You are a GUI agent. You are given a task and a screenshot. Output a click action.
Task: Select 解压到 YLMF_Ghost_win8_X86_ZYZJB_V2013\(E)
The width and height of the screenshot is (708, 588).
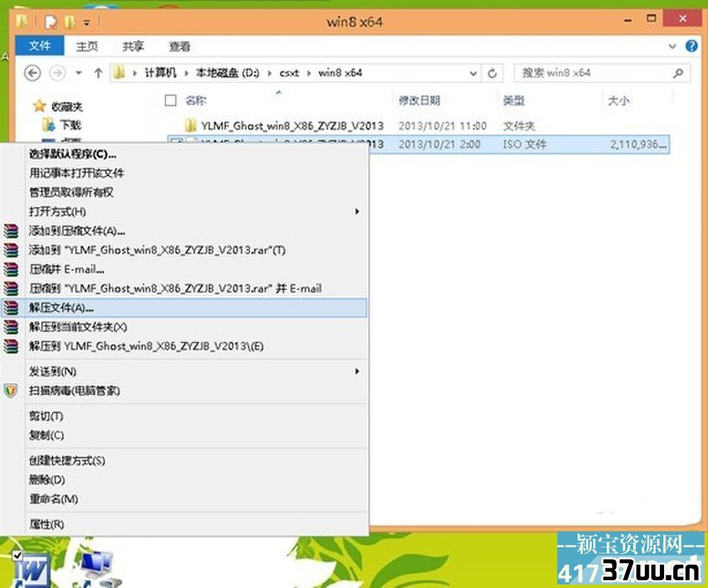147,346
